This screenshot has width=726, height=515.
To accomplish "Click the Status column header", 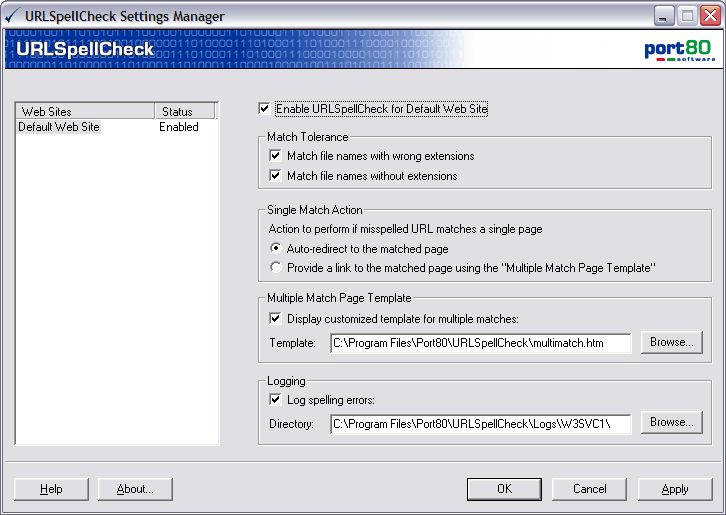I will (x=185, y=111).
